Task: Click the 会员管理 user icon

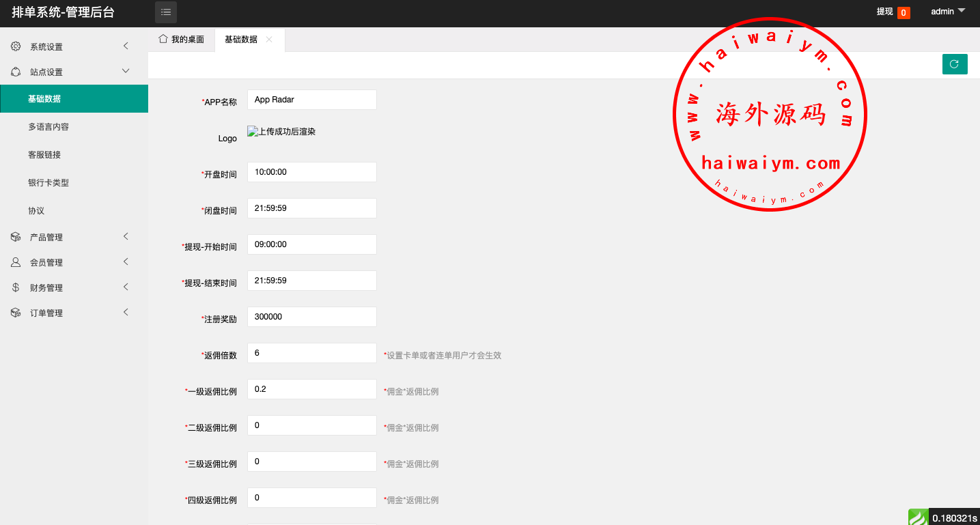Action: click(x=16, y=262)
